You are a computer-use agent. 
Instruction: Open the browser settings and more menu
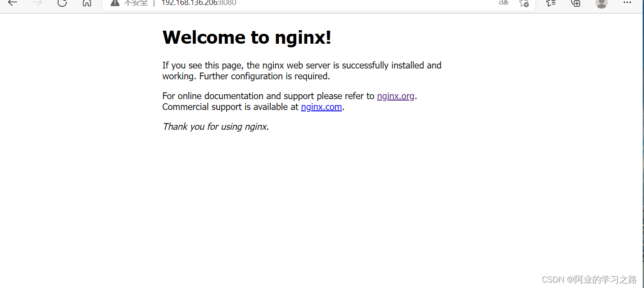[x=627, y=3]
